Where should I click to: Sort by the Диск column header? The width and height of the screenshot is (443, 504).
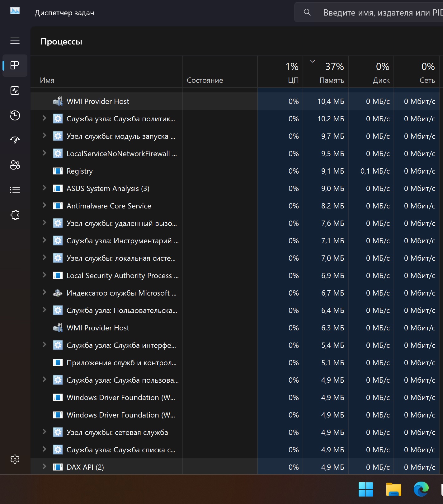(x=371, y=72)
